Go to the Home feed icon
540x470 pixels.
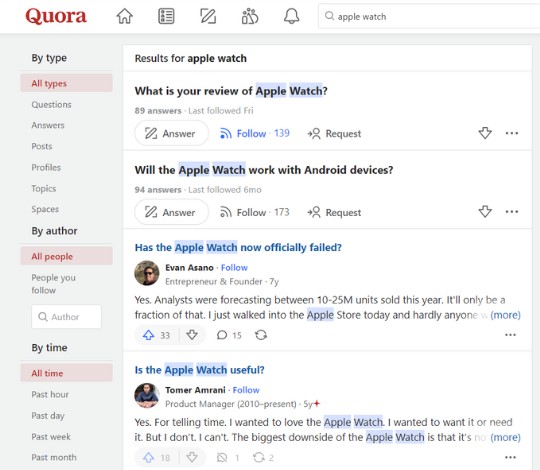pos(124,16)
